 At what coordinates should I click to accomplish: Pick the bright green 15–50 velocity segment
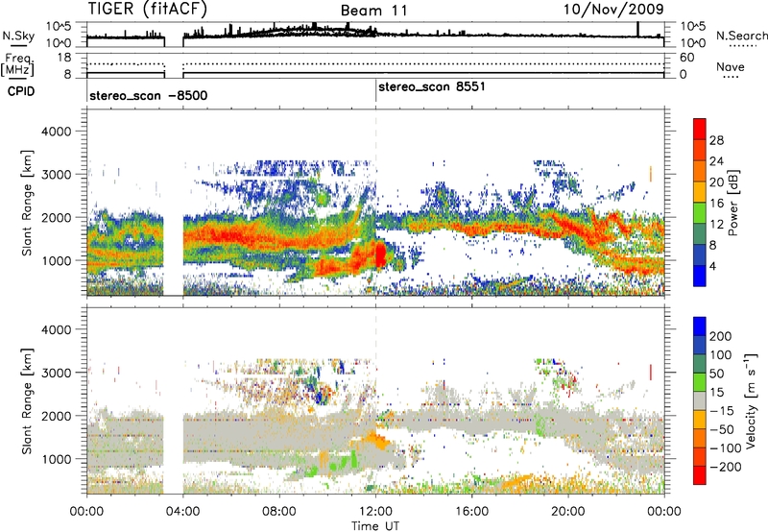[700, 382]
